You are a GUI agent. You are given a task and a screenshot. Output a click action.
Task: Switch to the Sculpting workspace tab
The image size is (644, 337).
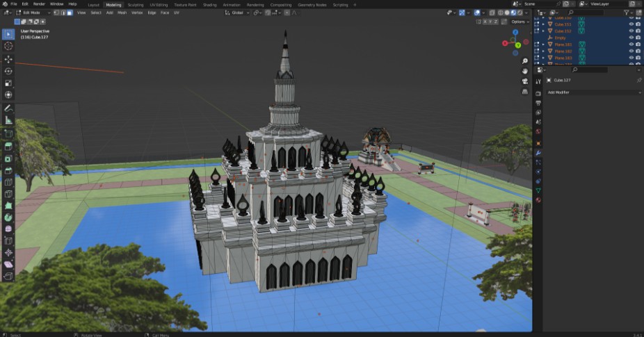coord(136,4)
